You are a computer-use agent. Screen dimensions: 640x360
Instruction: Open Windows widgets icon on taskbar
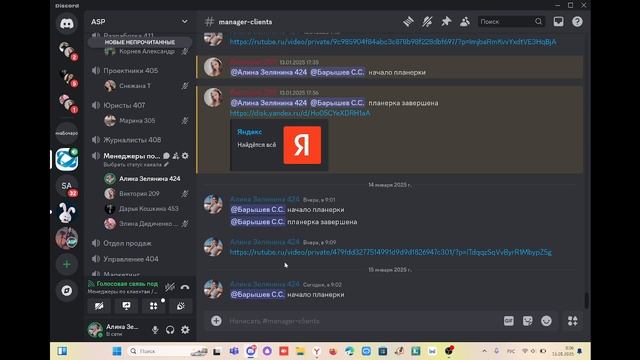pos(62,351)
